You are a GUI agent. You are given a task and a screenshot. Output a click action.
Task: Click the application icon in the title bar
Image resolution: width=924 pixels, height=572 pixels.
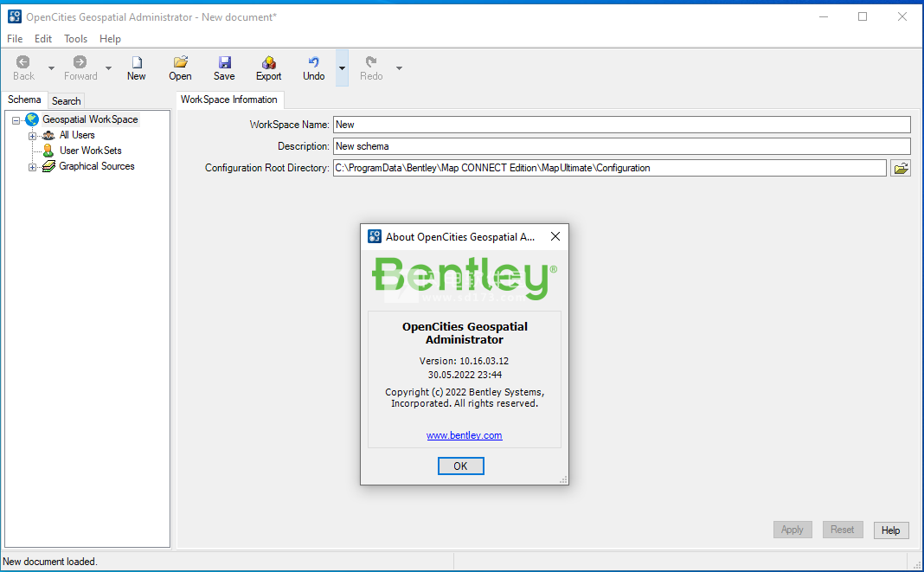pyautogui.click(x=15, y=16)
